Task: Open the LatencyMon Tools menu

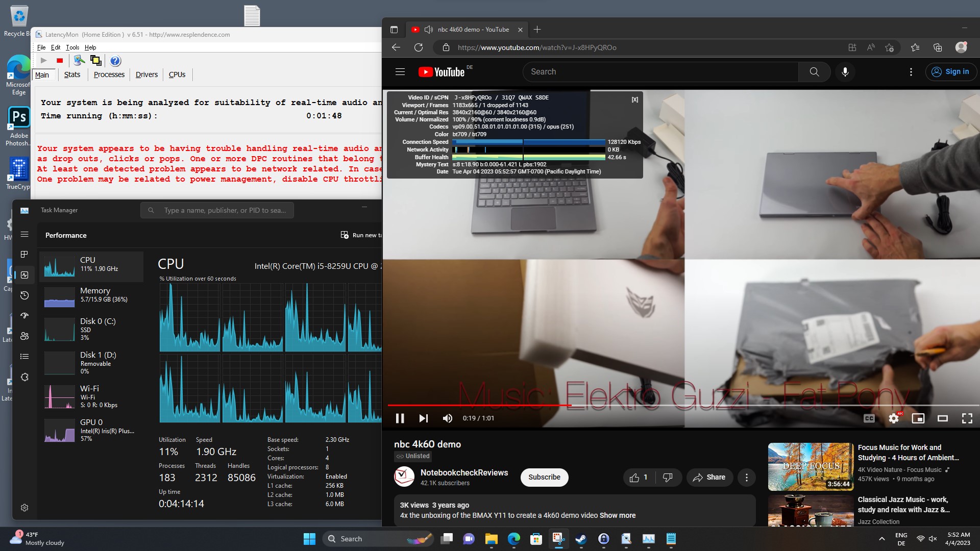Action: (x=72, y=47)
